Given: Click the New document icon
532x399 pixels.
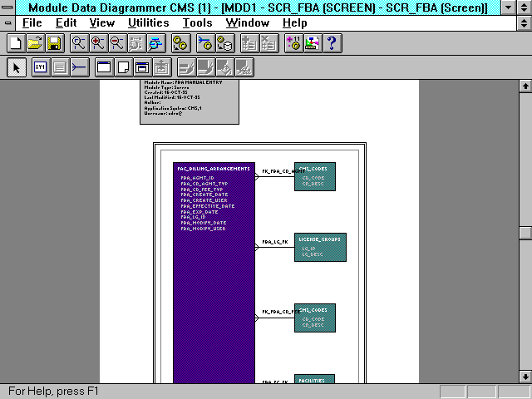Looking at the screenshot, I should pyautogui.click(x=15, y=43).
